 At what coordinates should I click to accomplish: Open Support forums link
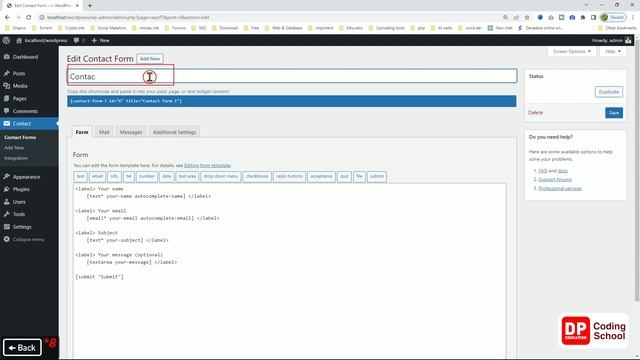coord(555,180)
